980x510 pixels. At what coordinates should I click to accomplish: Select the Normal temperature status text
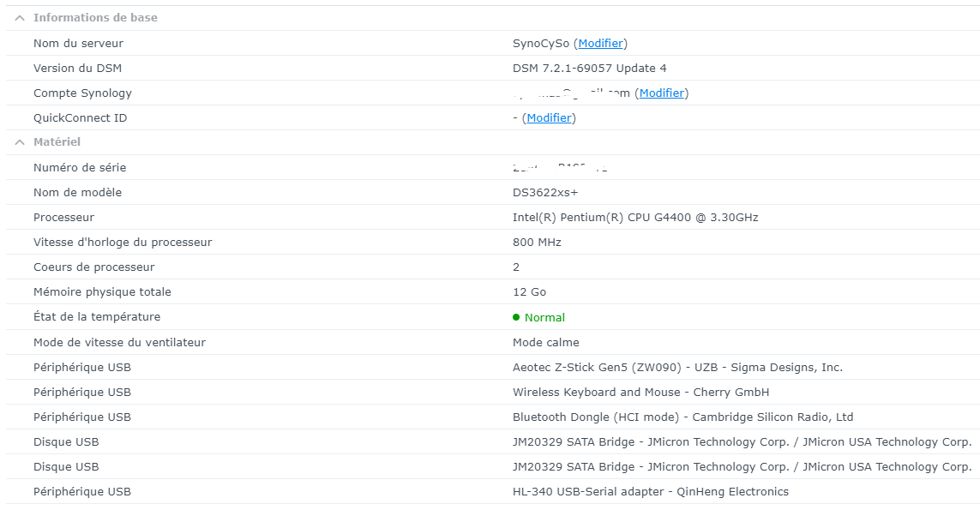544,318
